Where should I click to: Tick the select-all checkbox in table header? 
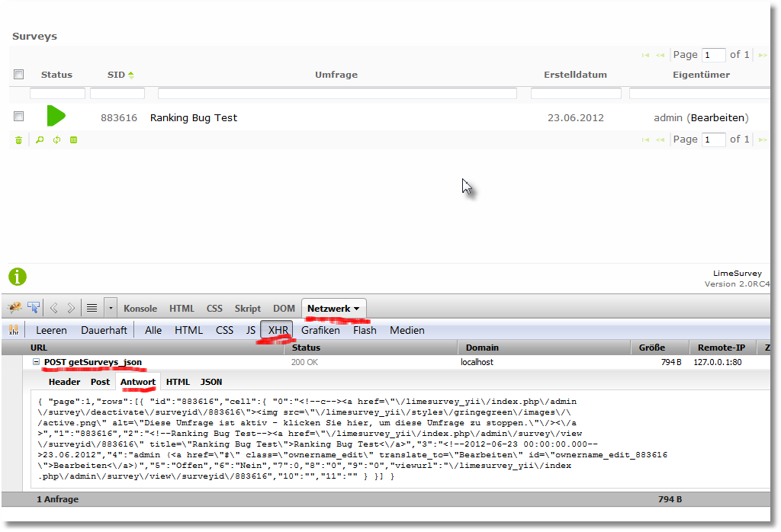[19, 74]
